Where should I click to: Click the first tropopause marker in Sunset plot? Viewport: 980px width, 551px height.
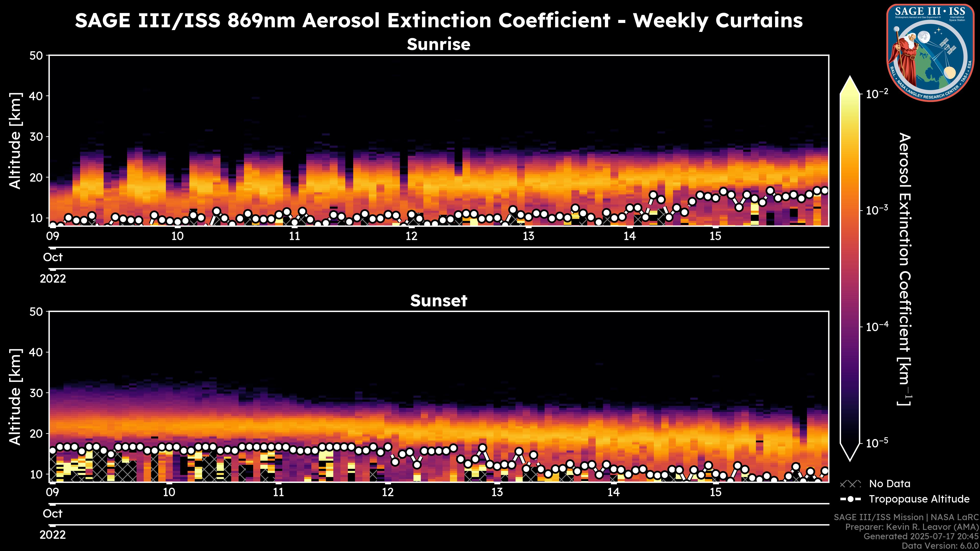[53, 450]
